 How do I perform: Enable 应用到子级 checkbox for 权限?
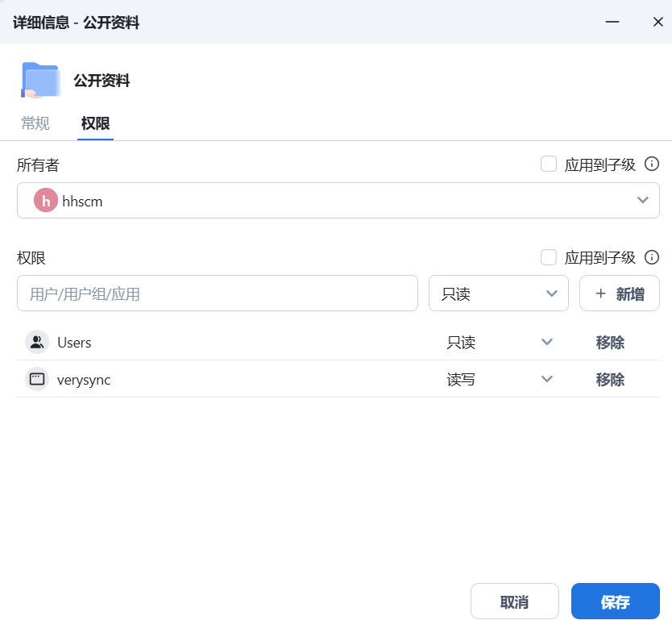click(548, 257)
